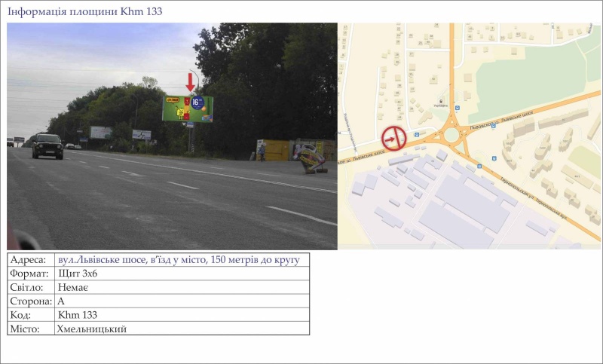Click the green roundabout center on the map

(x=451, y=136)
